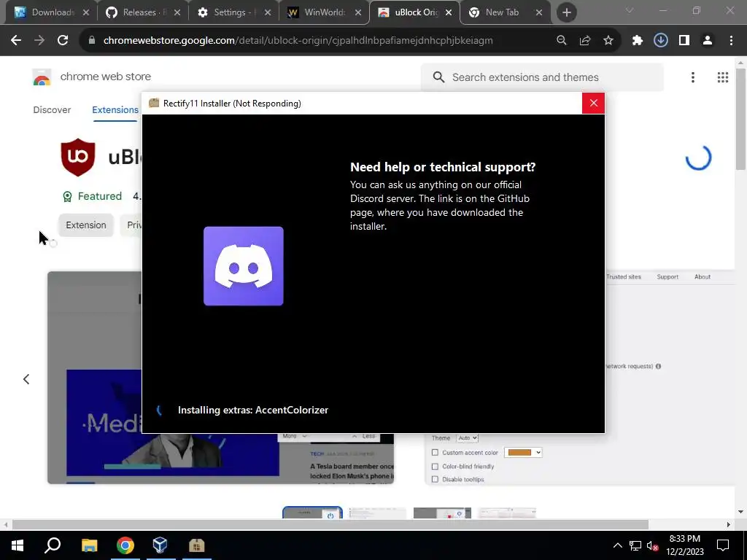This screenshot has width=747, height=560.
Task: Click the uBlock Origin shield logo
Action: coord(78,157)
